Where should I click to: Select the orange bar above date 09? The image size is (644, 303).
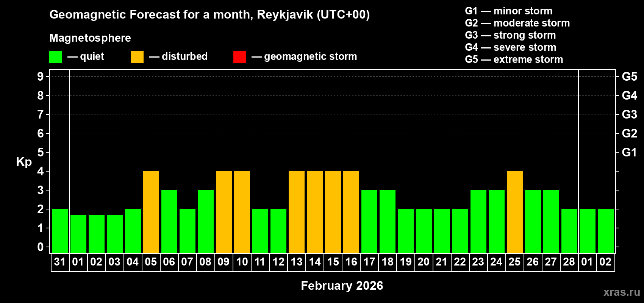click(x=224, y=212)
